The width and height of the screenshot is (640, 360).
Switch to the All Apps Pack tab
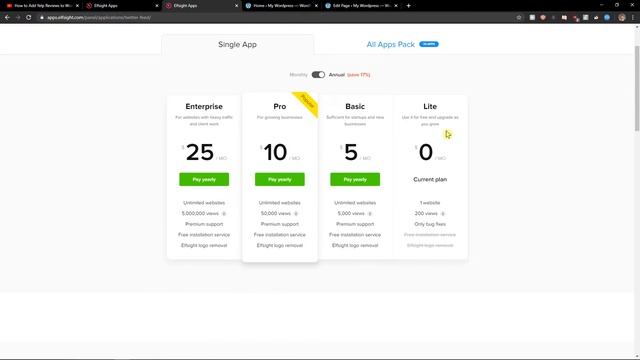pos(391,44)
